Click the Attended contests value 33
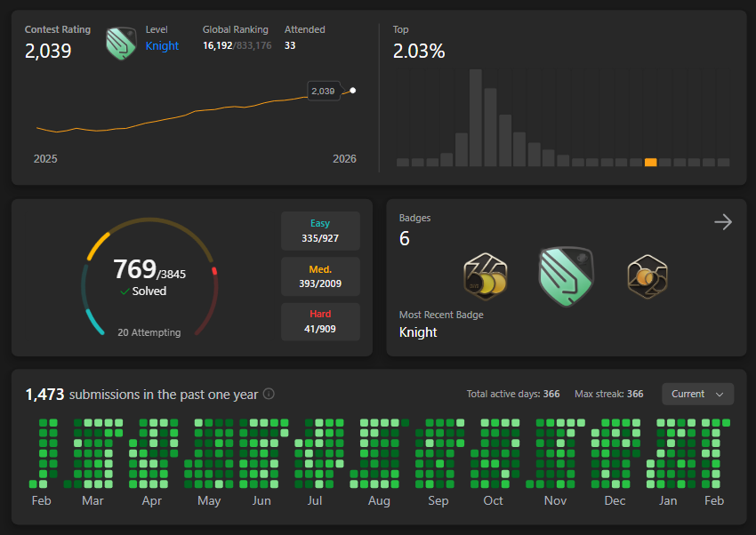Screen dimensions: 756x535 (x=290, y=45)
